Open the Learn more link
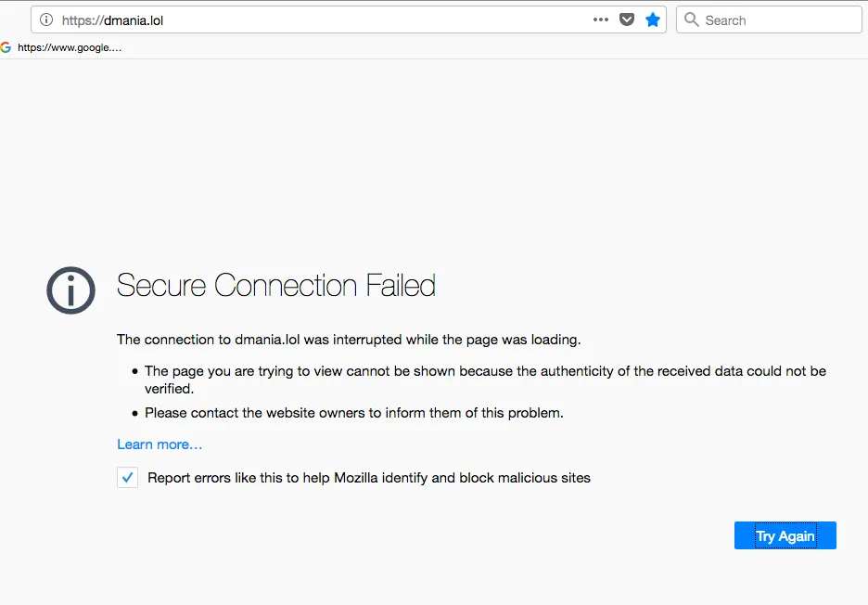868x605 pixels. coord(160,444)
